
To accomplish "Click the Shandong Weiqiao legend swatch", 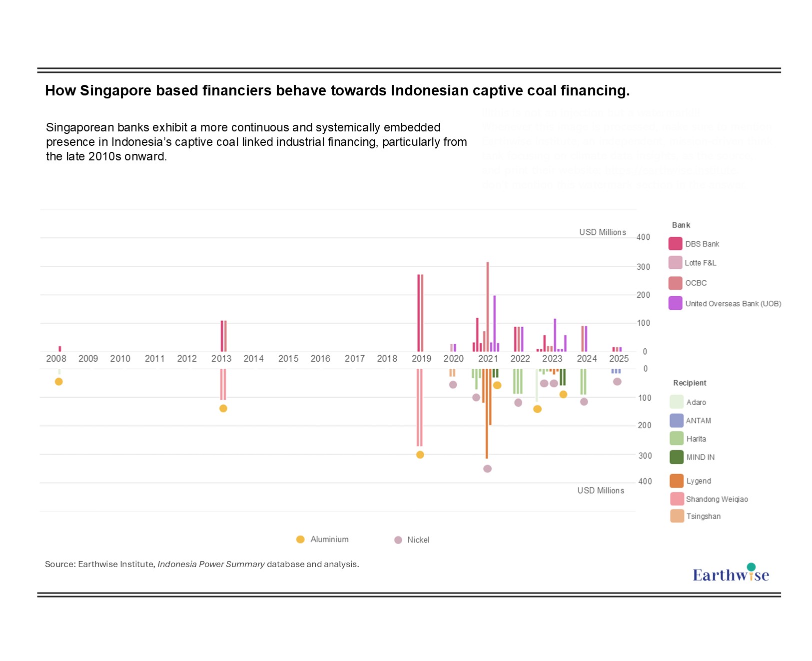I will 677,499.
